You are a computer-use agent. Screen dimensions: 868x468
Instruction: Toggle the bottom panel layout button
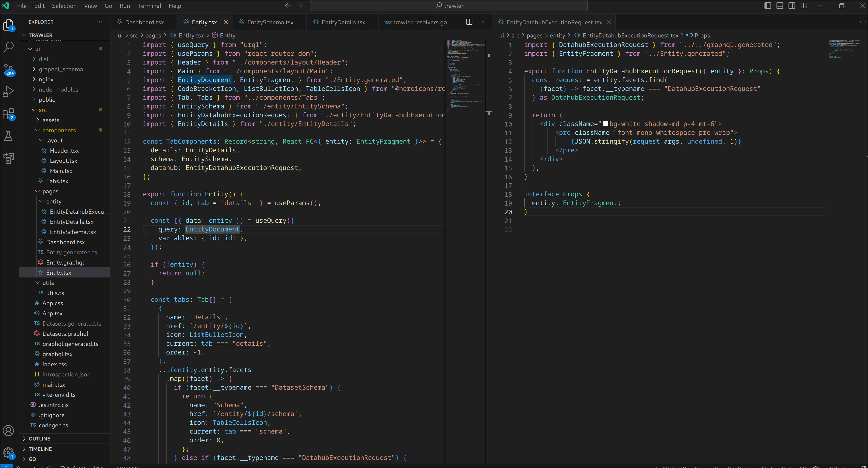click(780, 6)
